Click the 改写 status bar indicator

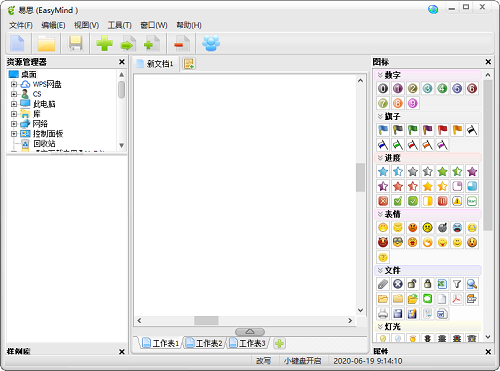[263, 361]
